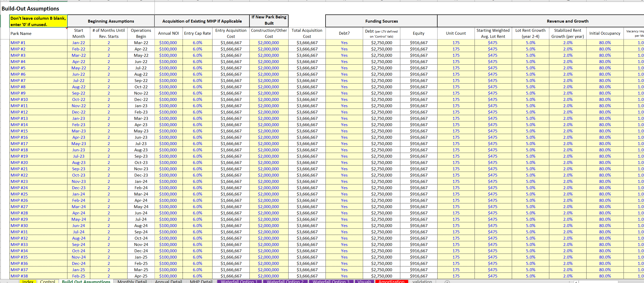Image resolution: width=644 pixels, height=283 pixels.
Task: Click '# of Months Until Rev. Starts' header
Action: click(x=109, y=33)
